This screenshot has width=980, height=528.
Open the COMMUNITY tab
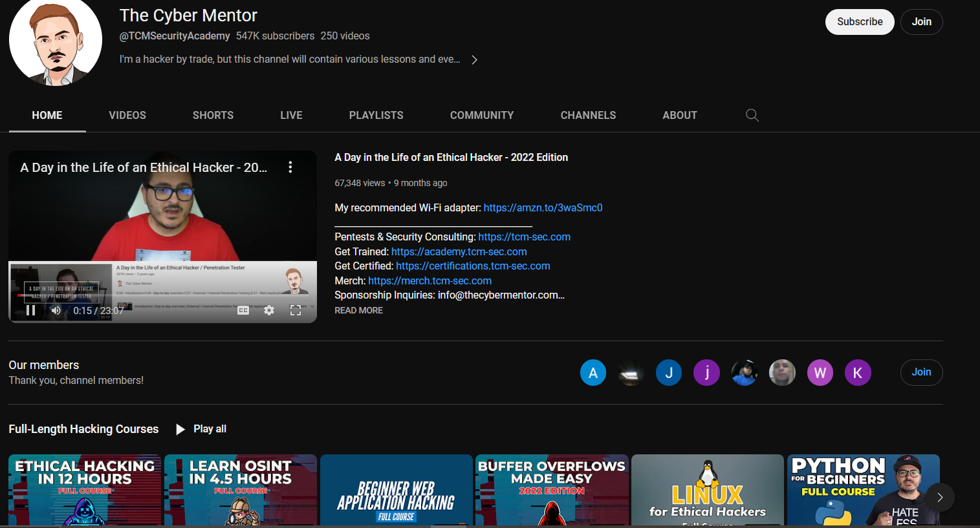point(481,114)
